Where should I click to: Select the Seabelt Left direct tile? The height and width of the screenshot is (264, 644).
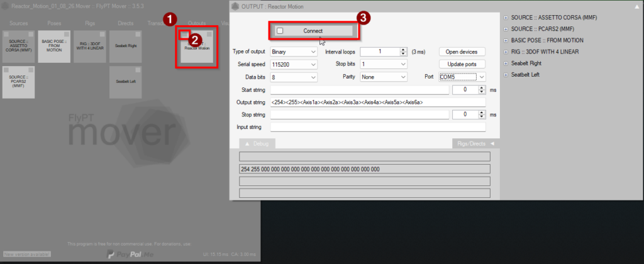[x=126, y=82]
